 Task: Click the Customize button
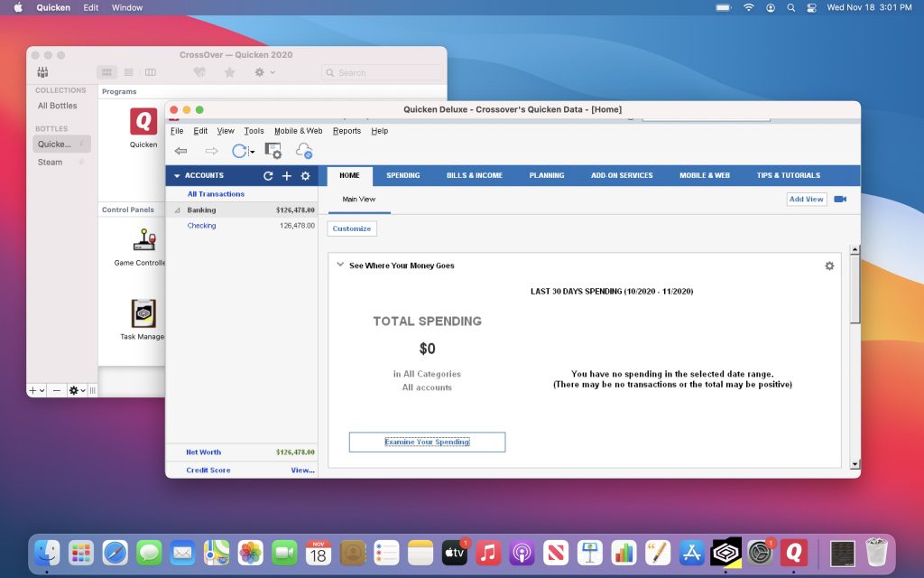(x=352, y=228)
